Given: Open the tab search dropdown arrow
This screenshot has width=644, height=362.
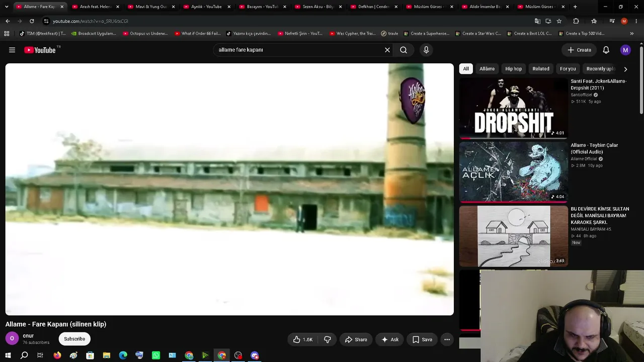Looking at the screenshot, I should tap(7, 7).
